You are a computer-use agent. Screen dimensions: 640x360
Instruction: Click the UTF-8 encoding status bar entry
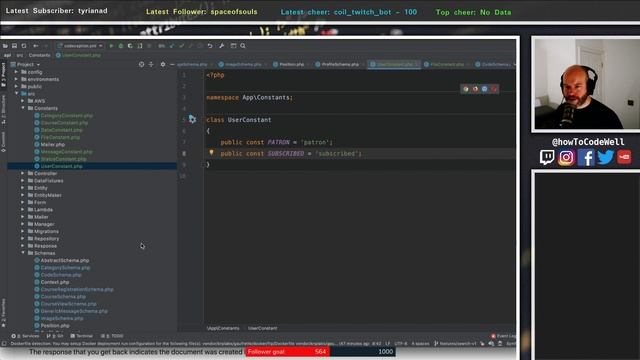pyautogui.click(x=400, y=344)
